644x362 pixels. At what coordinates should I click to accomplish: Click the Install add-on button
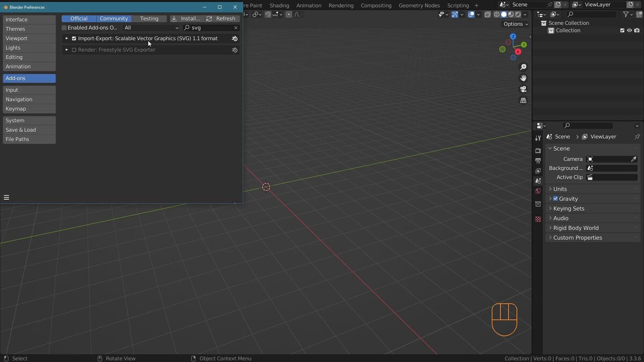click(x=186, y=19)
